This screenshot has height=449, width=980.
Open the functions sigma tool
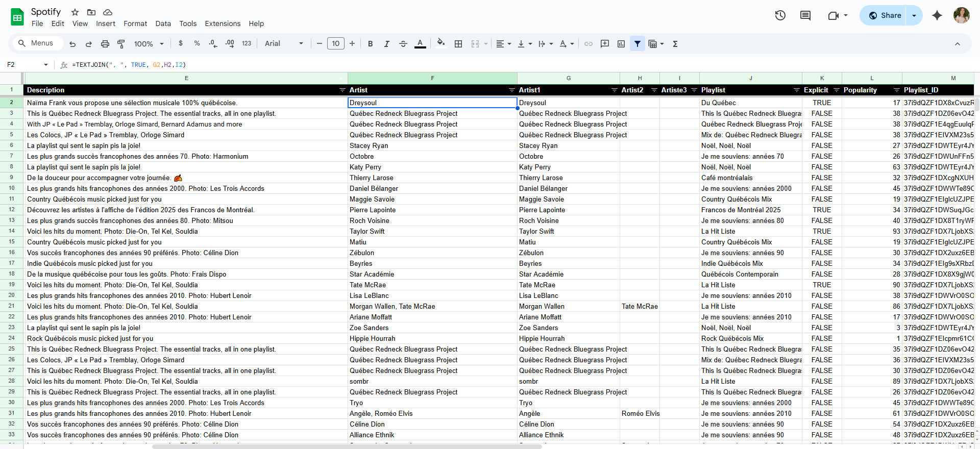point(675,44)
